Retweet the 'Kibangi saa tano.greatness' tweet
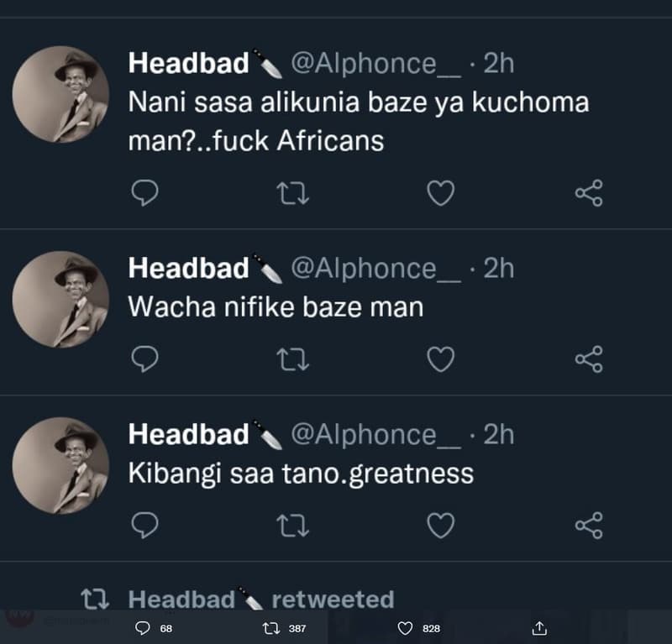This screenshot has width=672, height=644. (294, 523)
